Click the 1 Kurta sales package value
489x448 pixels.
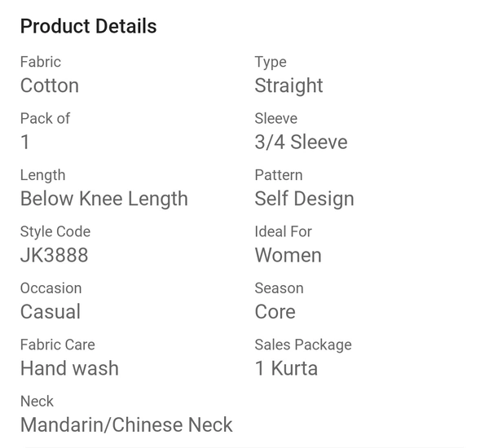[286, 368]
